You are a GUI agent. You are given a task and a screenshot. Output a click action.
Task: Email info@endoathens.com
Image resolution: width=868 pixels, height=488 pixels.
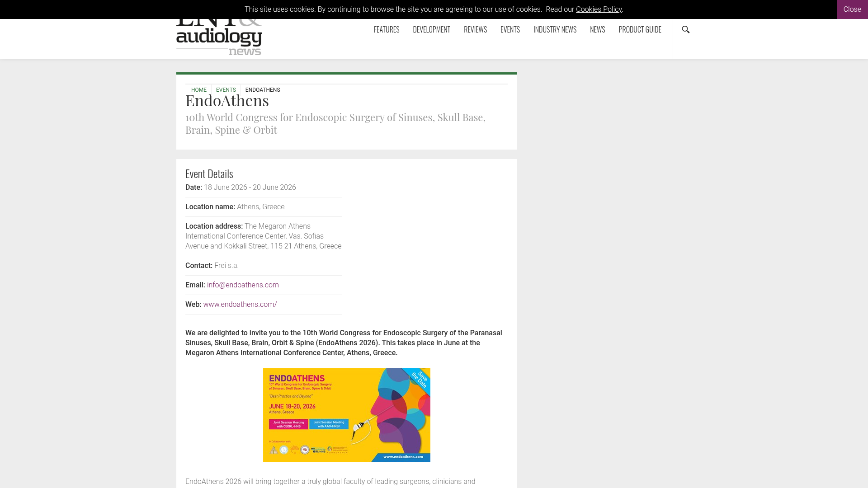(x=243, y=285)
